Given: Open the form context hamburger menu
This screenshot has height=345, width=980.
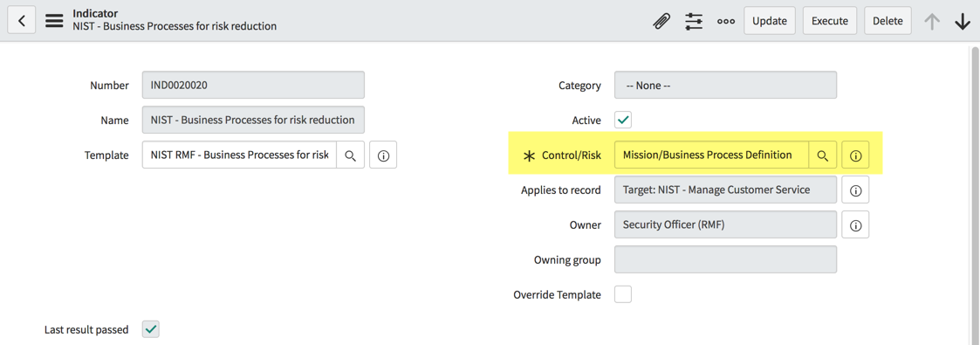Looking at the screenshot, I should coord(54,21).
